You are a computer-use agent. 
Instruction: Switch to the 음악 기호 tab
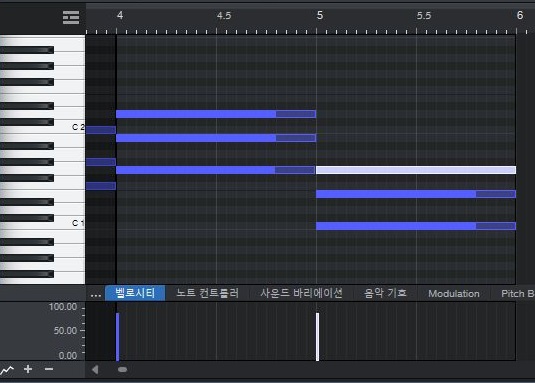(x=385, y=293)
